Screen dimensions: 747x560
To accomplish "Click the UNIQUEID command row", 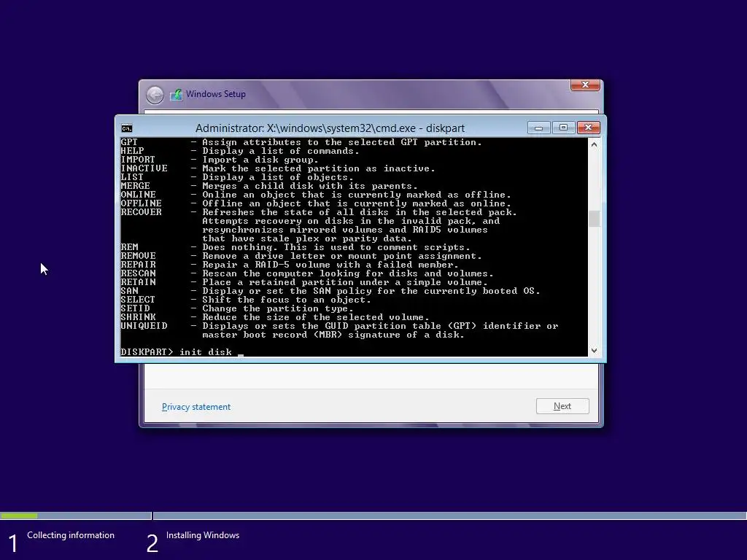I will click(x=339, y=326).
